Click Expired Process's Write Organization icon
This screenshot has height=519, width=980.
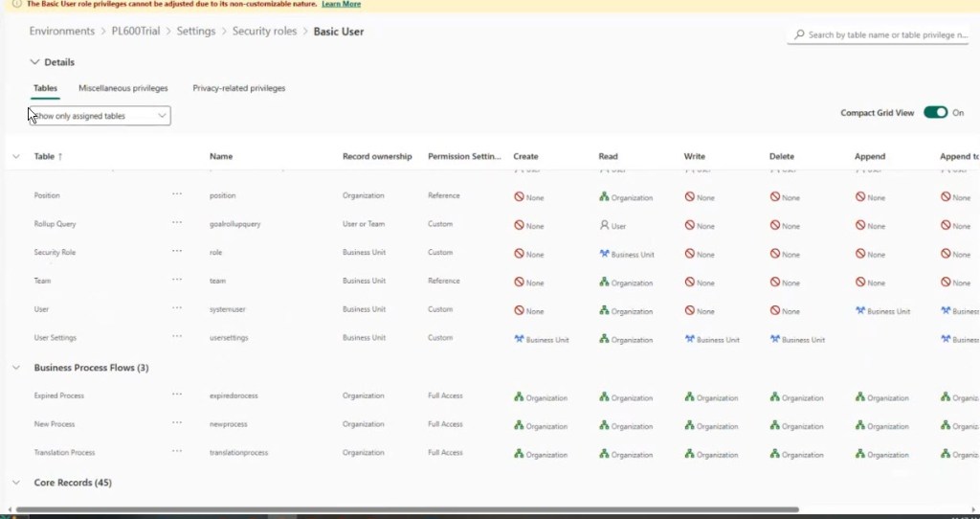pyautogui.click(x=690, y=397)
